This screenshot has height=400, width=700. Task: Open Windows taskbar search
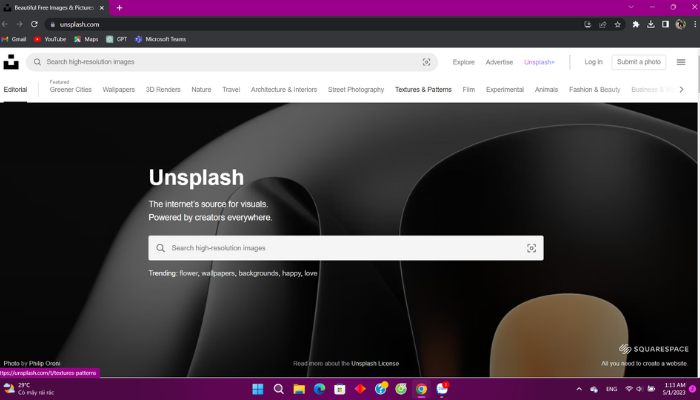(x=279, y=389)
